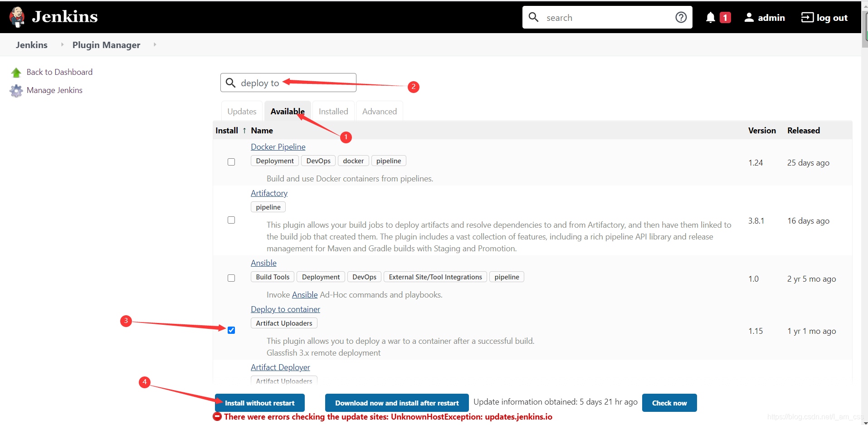This screenshot has width=868, height=425.
Task: Click the 'Update information obtained' status text
Action: tap(556, 402)
